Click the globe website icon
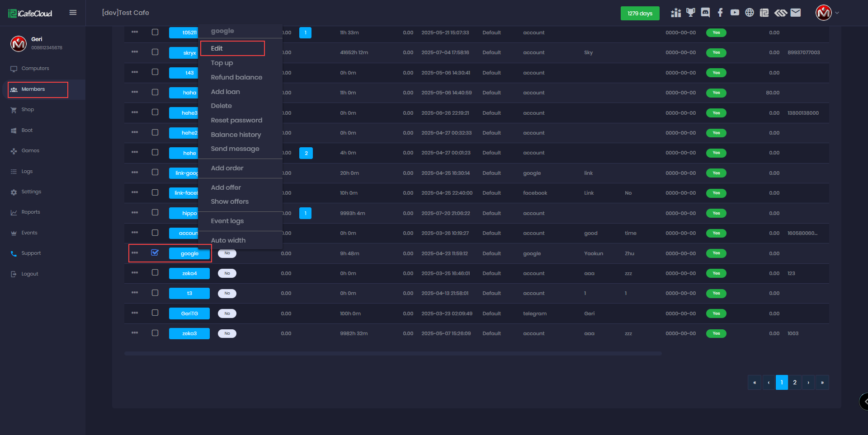 pyautogui.click(x=750, y=13)
